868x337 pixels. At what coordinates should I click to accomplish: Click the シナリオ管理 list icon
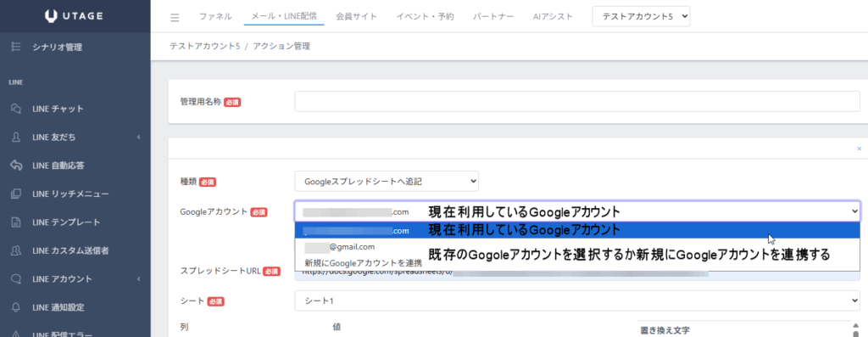(x=16, y=48)
